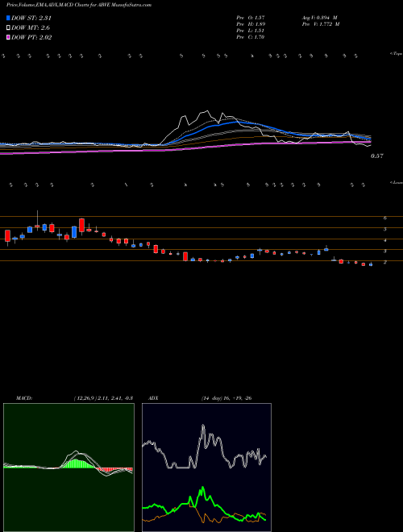Click the 'Pre L: 1.51' low value
403x532 pixels.
tap(251, 31)
